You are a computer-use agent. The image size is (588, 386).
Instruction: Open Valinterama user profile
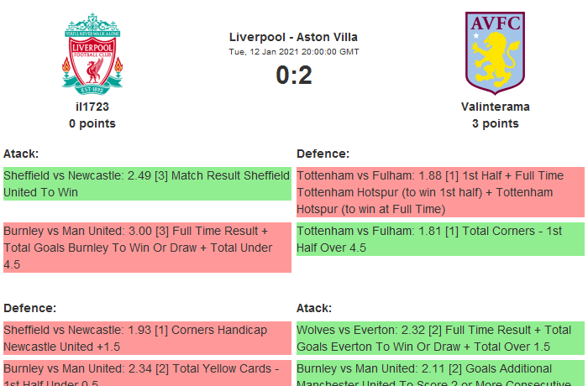495,107
